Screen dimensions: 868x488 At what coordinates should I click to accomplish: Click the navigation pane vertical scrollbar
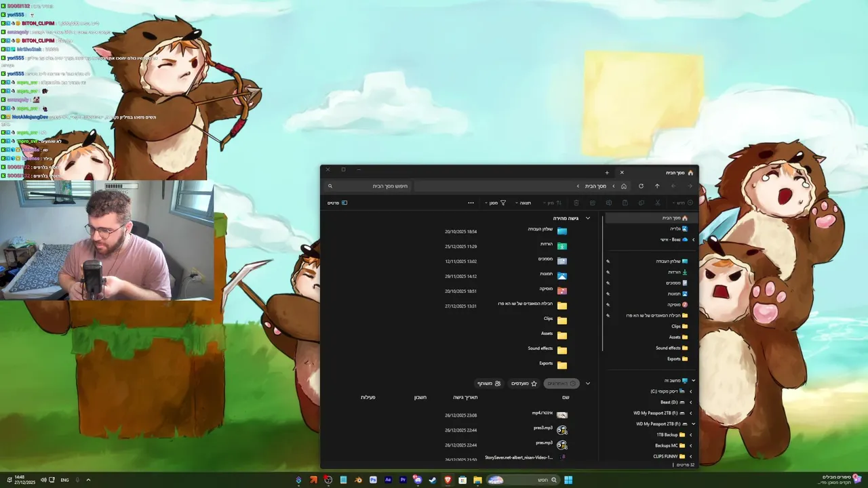[x=601, y=285]
